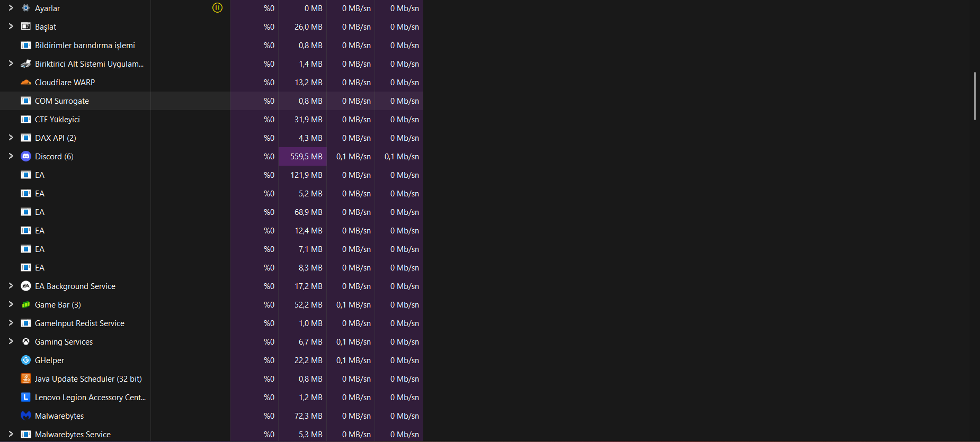Click the EA icon in the 121,9 MB row
The image size is (980, 442).
25,175
